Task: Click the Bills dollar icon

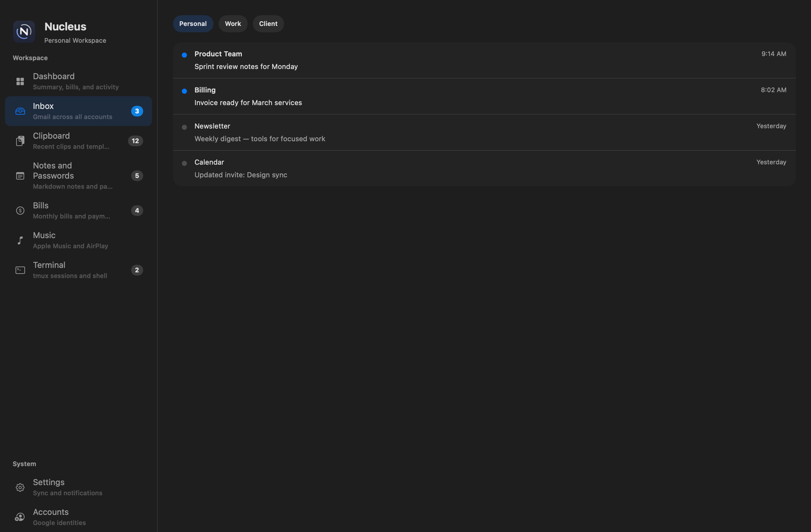Action: pyautogui.click(x=20, y=211)
